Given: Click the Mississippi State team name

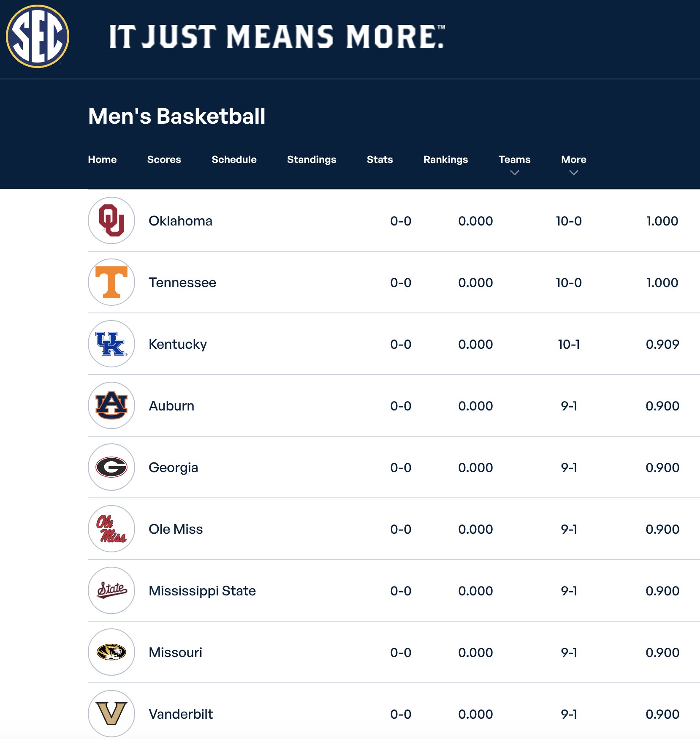Looking at the screenshot, I should (x=202, y=591).
